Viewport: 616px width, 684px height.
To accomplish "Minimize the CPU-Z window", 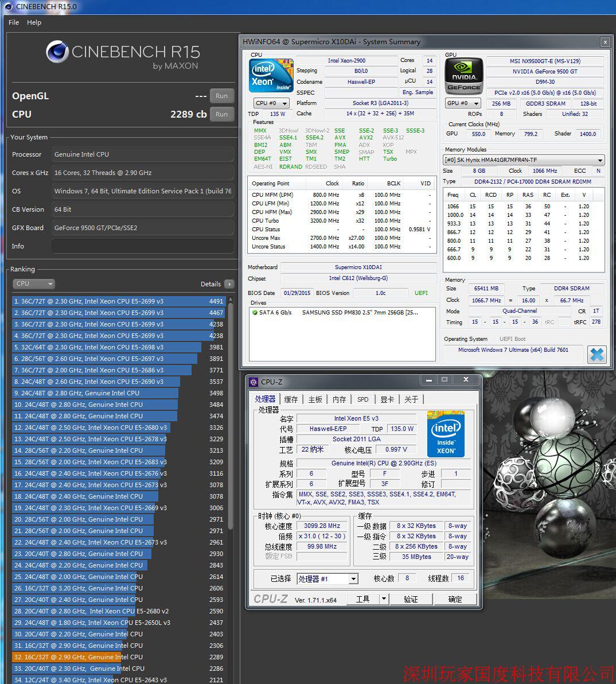I will coord(429,380).
